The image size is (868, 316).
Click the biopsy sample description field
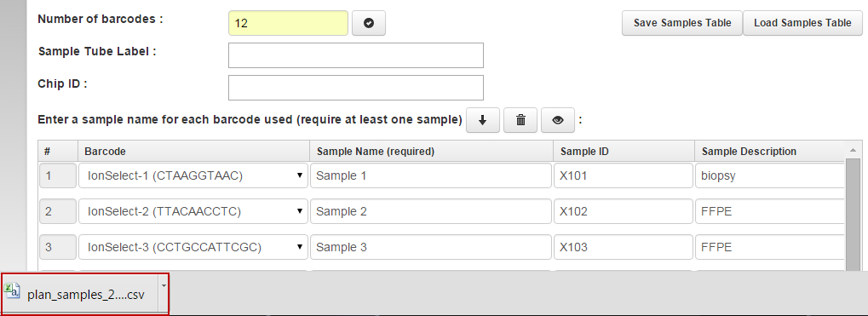(769, 176)
